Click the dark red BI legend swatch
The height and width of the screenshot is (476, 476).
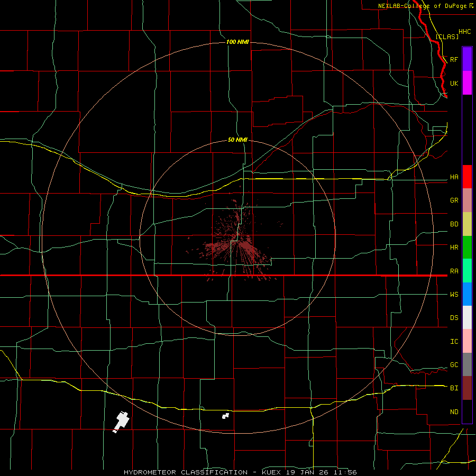click(x=467, y=388)
